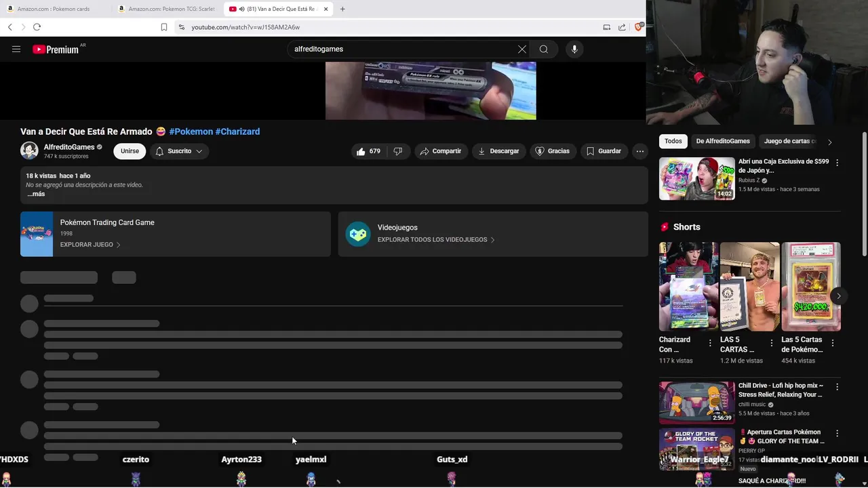Open options for LAS 5 CARTAS short
The image size is (868, 488).
click(x=771, y=344)
